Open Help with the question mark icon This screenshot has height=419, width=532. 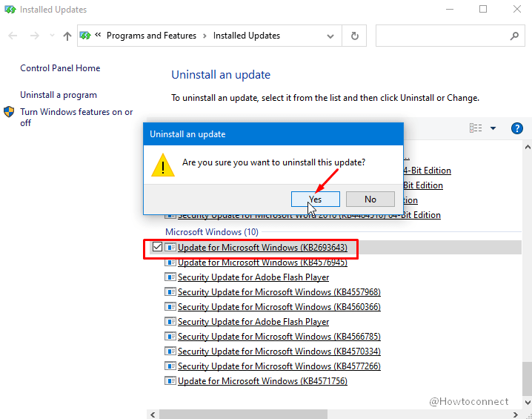click(x=517, y=128)
